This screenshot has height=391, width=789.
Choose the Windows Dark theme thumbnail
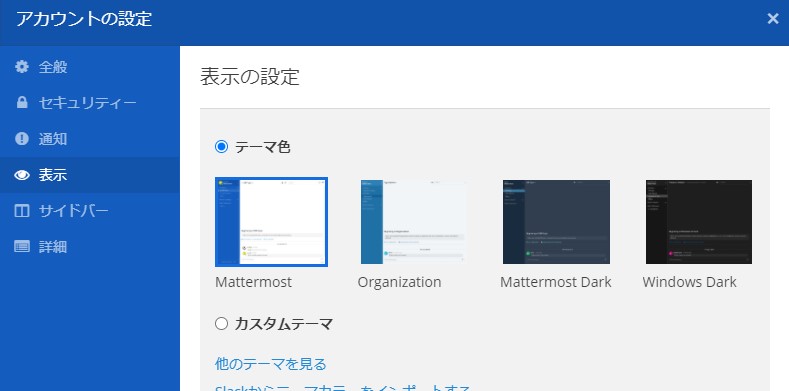[x=698, y=222]
